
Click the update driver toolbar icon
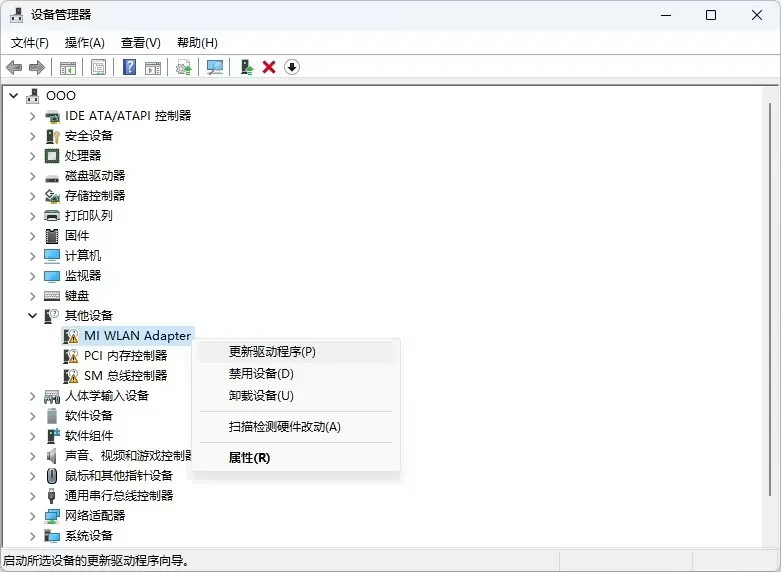184,67
